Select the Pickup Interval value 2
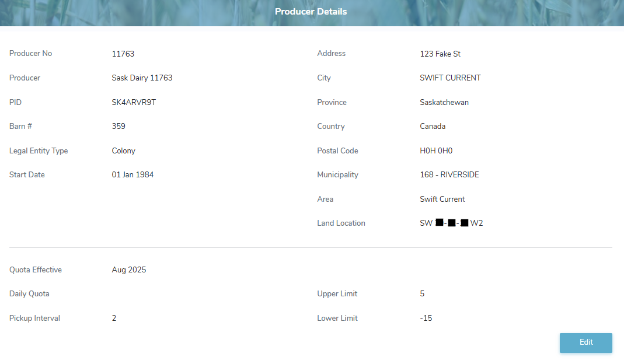The height and width of the screenshot is (364, 624). coord(113,318)
